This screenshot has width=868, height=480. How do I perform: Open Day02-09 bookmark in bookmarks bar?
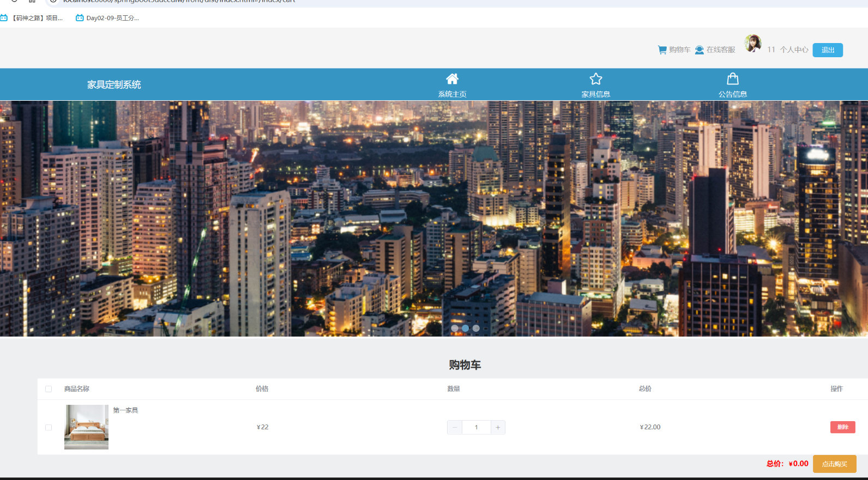point(107,18)
